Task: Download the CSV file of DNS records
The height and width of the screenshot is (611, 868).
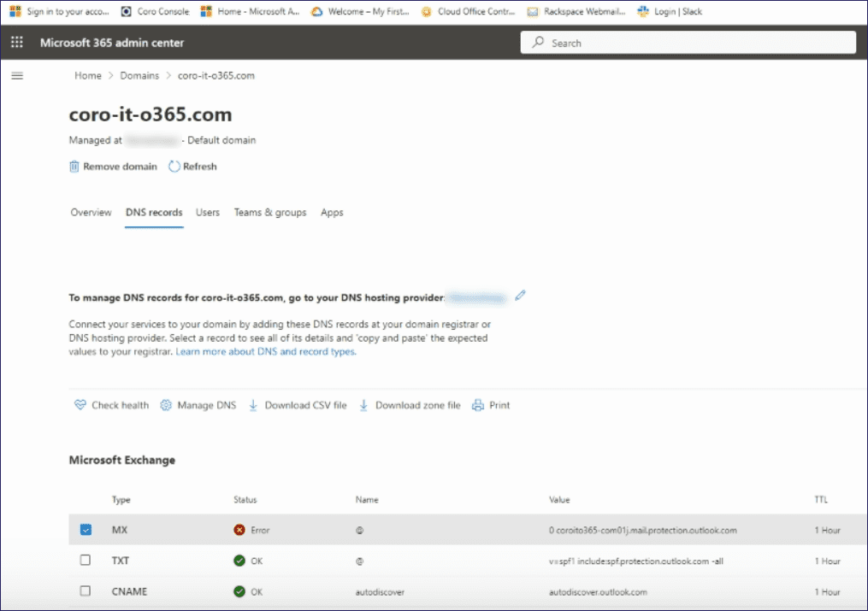Action: click(298, 404)
